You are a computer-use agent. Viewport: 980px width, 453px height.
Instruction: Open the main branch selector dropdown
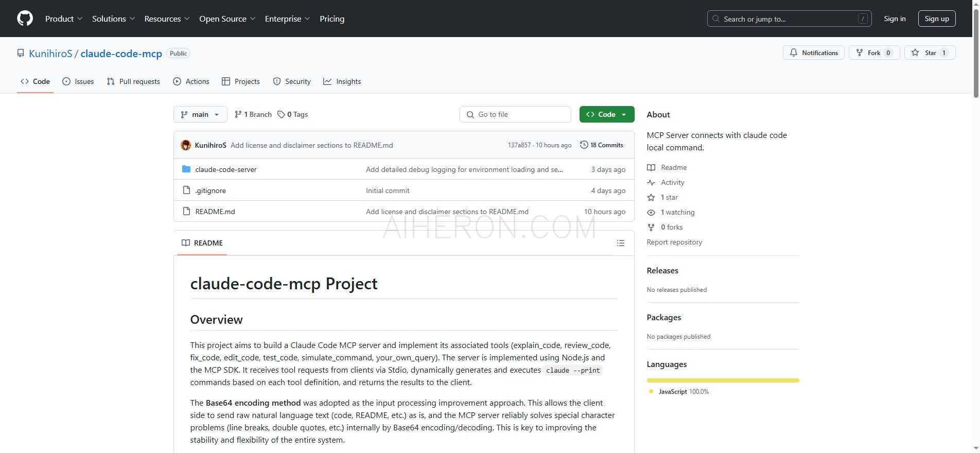pos(200,114)
